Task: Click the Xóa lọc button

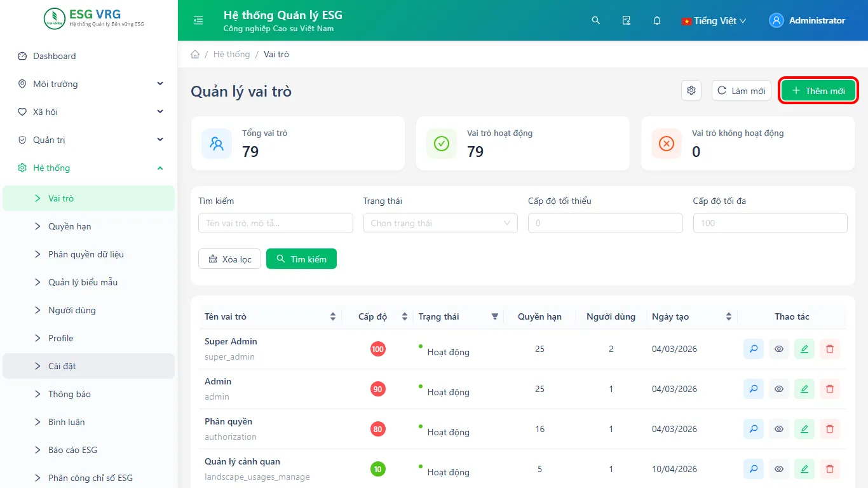Action: click(230, 259)
